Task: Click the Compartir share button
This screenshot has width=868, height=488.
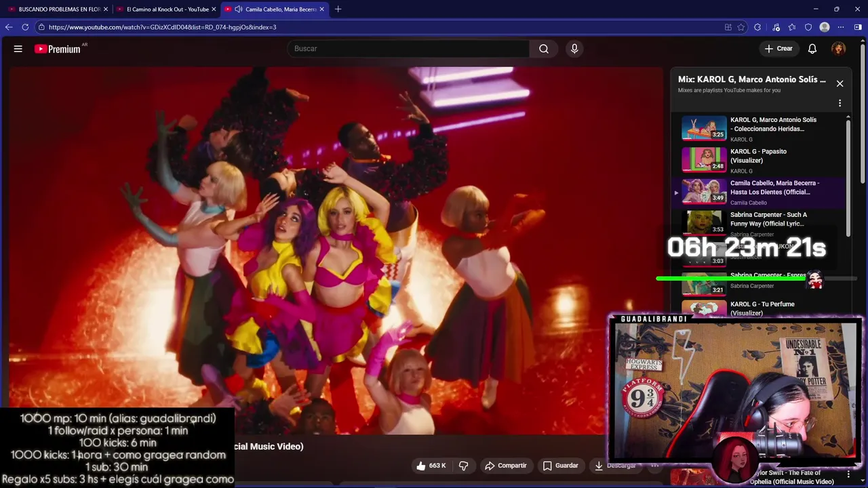Action: 506,466
